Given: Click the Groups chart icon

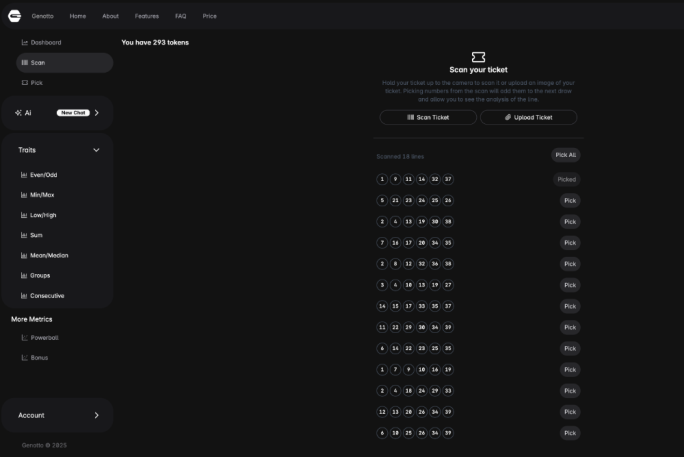Looking at the screenshot, I should [x=24, y=275].
